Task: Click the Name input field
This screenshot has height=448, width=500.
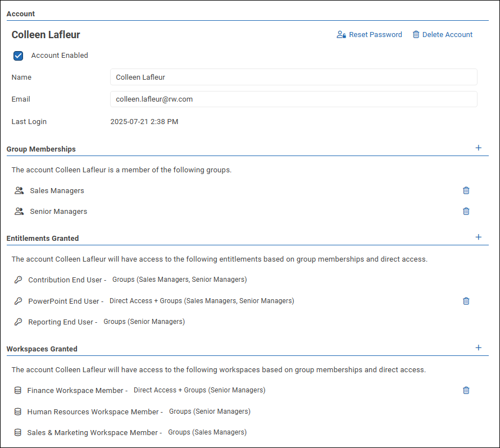Action: click(x=293, y=77)
